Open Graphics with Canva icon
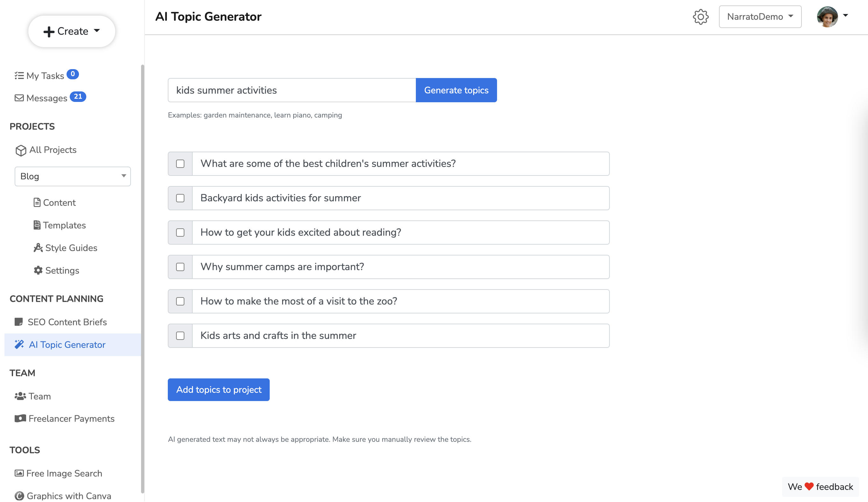The image size is (868, 502). tap(19, 495)
